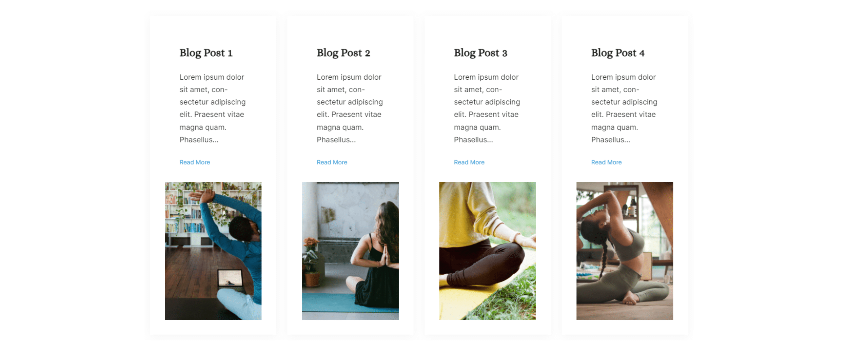Select the Blog Post 3 excerpt text
868x354 pixels.
pos(487,108)
